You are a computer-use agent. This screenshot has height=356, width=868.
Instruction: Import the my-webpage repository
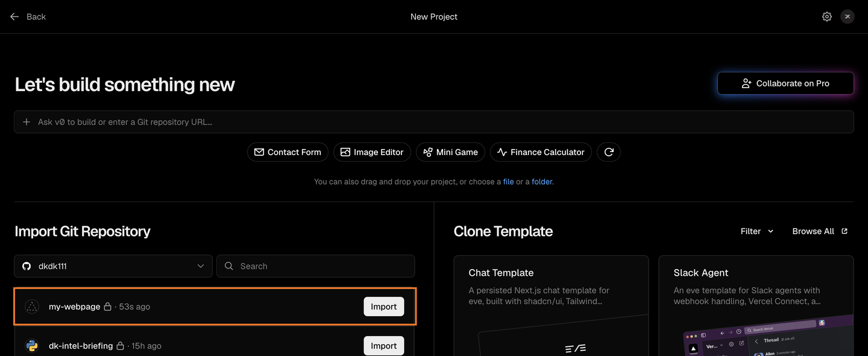pos(384,307)
